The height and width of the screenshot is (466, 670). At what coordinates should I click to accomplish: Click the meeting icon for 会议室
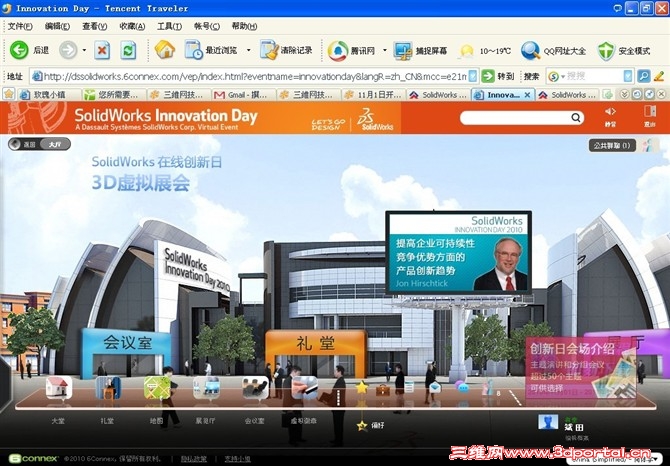coord(255,387)
